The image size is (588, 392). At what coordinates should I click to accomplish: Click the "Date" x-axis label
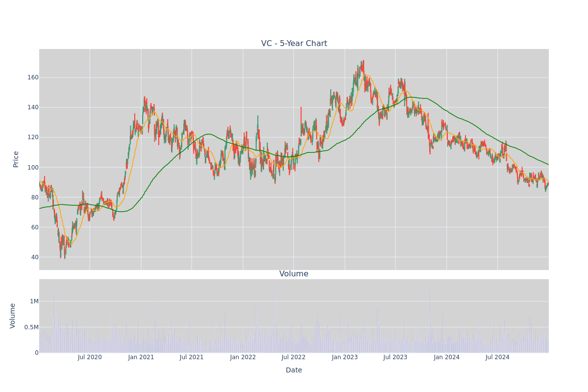294,370
